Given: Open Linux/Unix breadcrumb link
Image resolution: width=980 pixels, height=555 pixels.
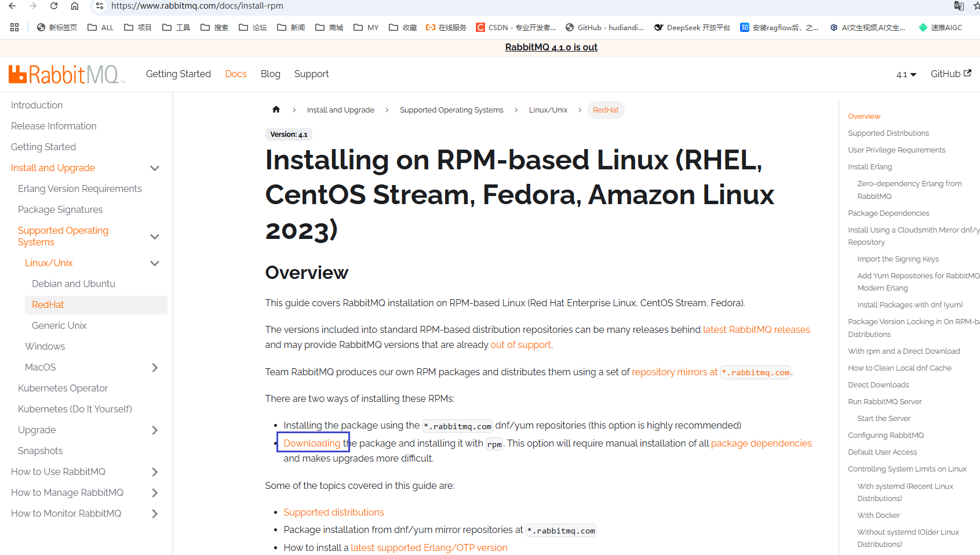Looking at the screenshot, I should tap(548, 110).
